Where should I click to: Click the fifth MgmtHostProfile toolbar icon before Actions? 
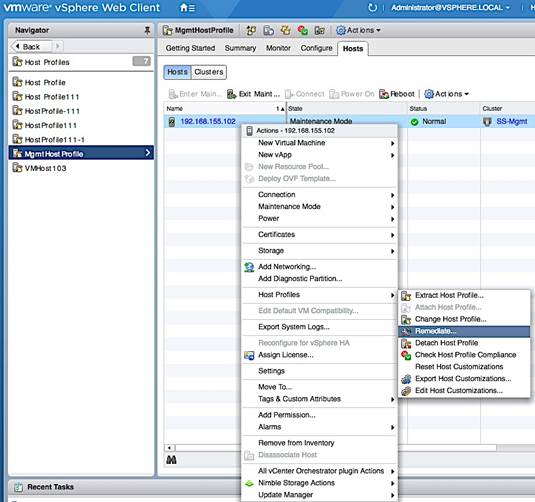pos(320,30)
